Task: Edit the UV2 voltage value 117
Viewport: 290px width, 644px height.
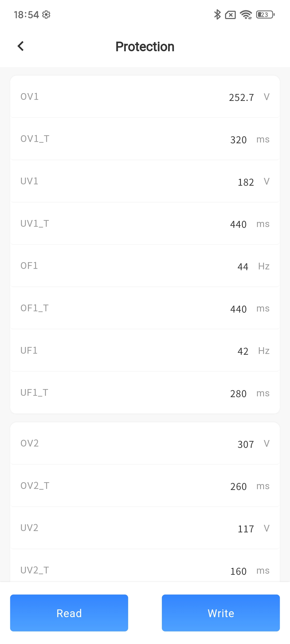Action: (x=246, y=529)
